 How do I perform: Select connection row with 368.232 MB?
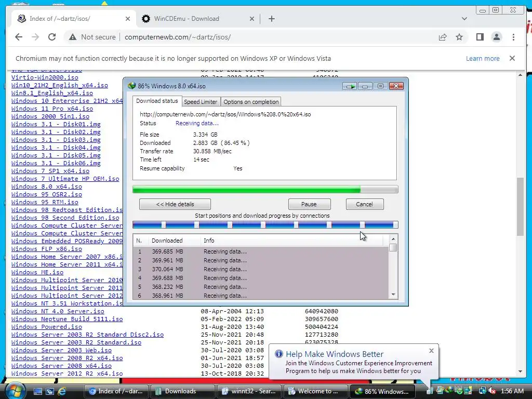[x=261, y=287]
